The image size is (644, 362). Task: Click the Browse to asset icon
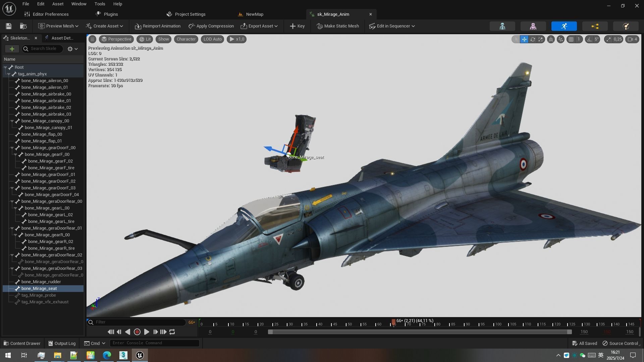(x=23, y=26)
